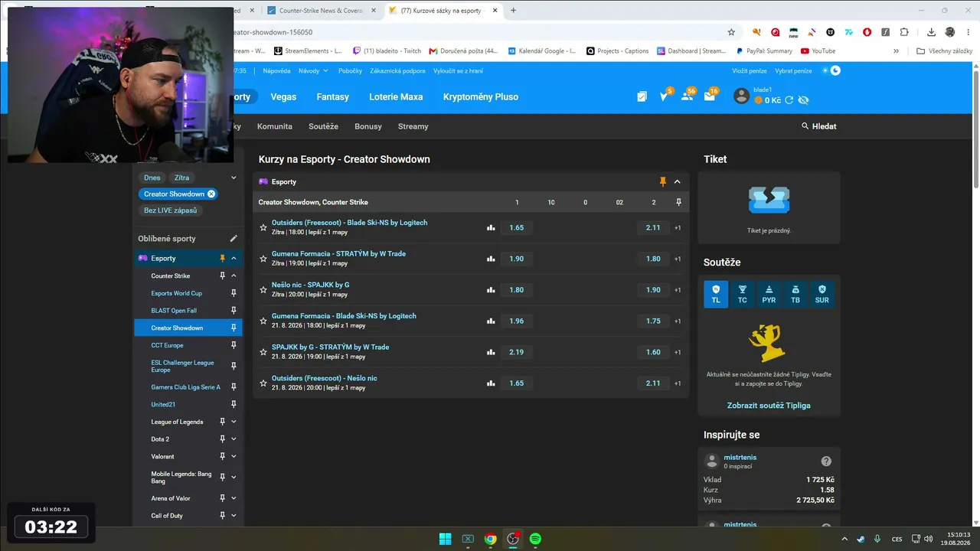Screen dimensions: 980x551
Task: Expand the League of Legends section
Action: pyautogui.click(x=234, y=422)
